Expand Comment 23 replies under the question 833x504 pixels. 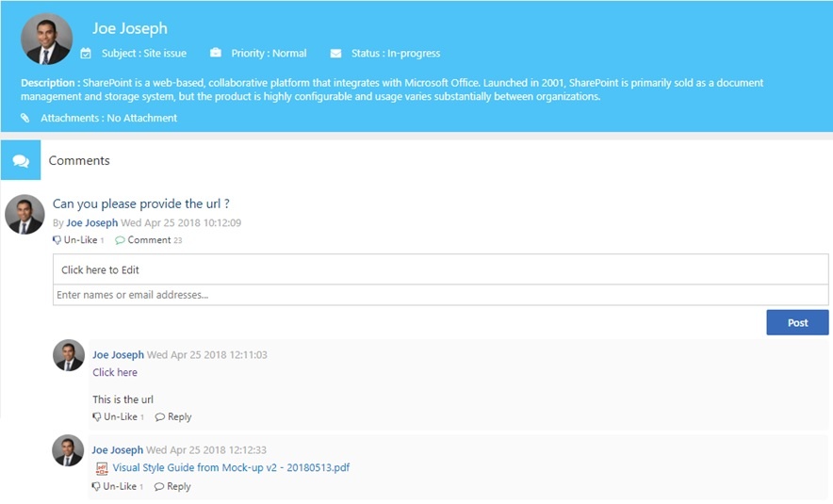pyautogui.click(x=148, y=240)
